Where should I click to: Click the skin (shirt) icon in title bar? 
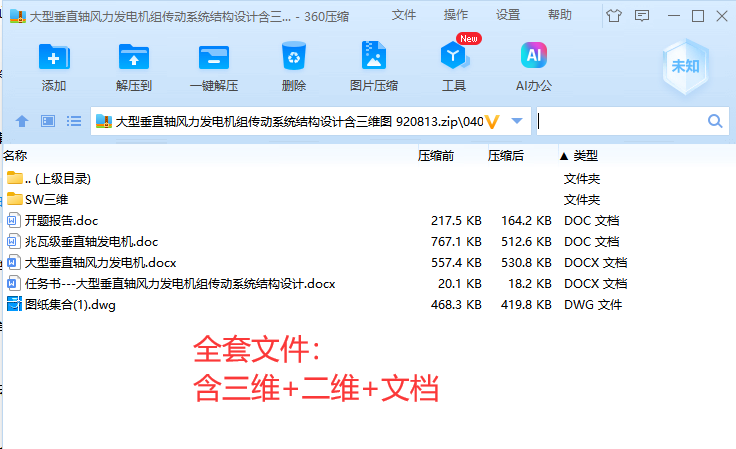click(613, 16)
